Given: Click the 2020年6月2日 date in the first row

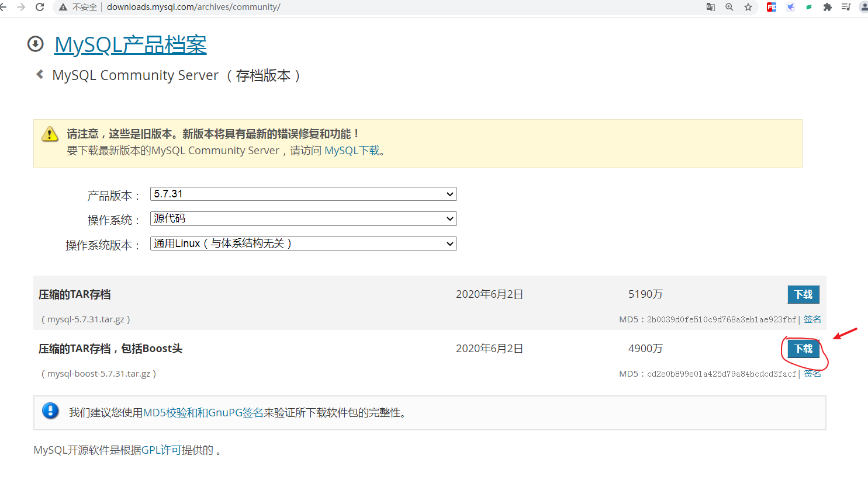Looking at the screenshot, I should 489,294.
